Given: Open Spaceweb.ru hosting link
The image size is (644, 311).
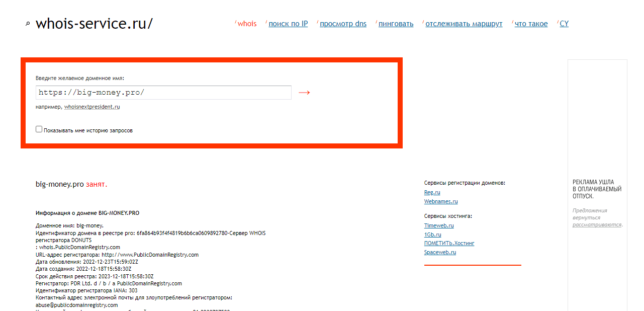Looking at the screenshot, I should tap(440, 252).
